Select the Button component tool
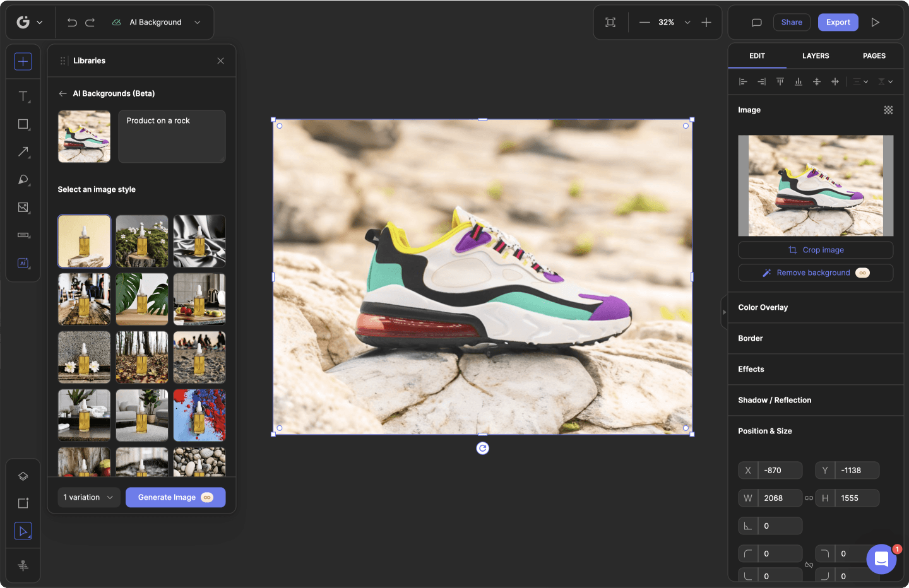Screen dimensions: 909x588 click(23, 235)
